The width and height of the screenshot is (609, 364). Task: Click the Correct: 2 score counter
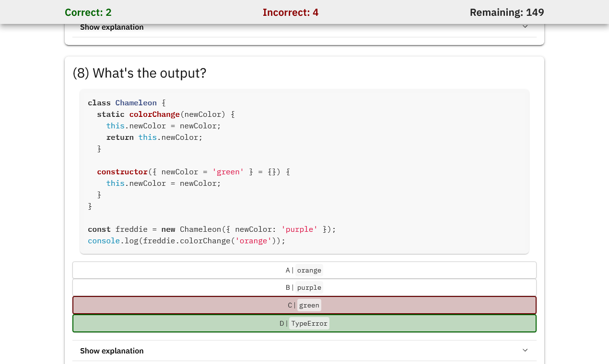(88, 12)
